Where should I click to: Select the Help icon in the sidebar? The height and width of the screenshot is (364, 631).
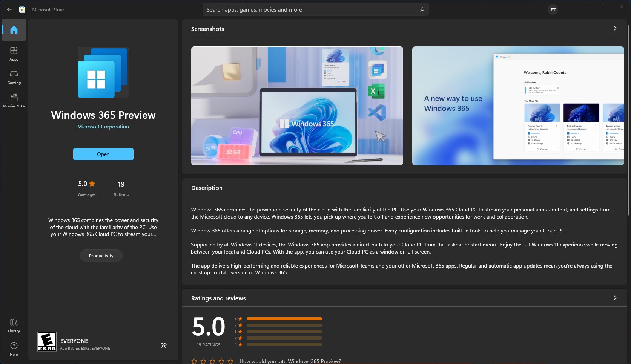click(14, 348)
